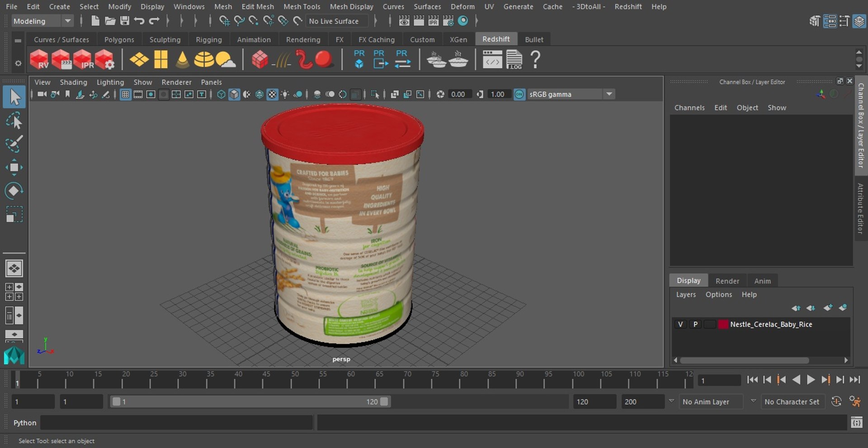Open the No Live Surface field
868x448 pixels.
[x=337, y=21]
